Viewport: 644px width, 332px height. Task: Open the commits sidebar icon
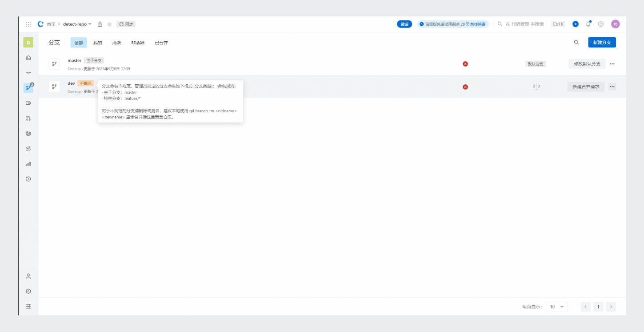pos(28,73)
